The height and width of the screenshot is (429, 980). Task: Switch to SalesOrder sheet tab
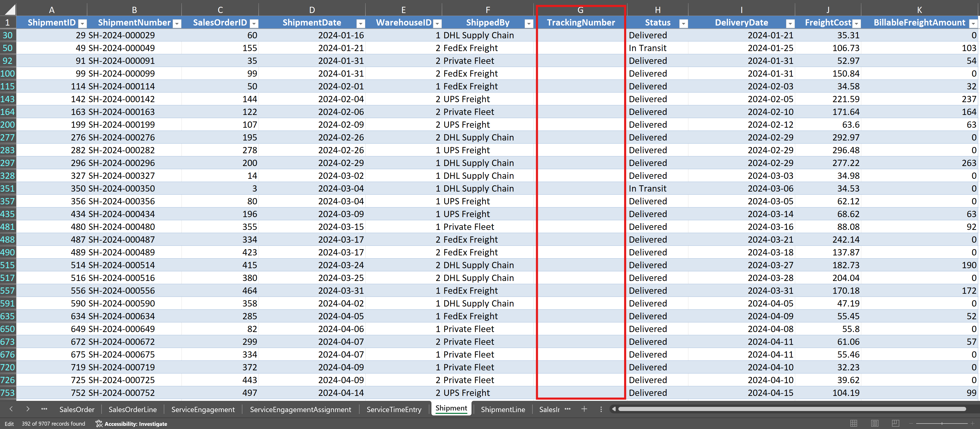77,409
